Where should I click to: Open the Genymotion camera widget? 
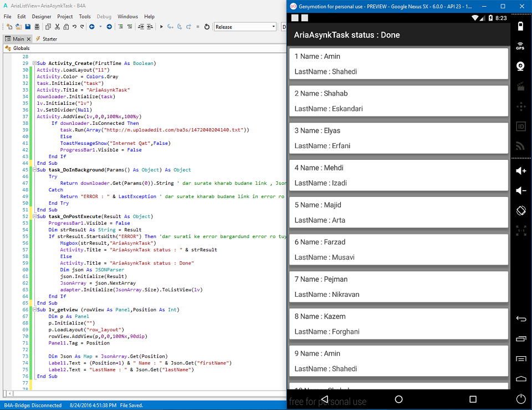tap(520, 66)
